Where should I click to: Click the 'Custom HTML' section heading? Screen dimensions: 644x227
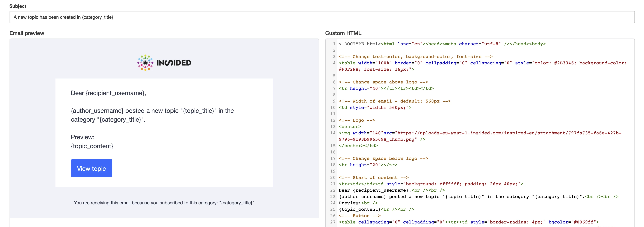(x=343, y=33)
